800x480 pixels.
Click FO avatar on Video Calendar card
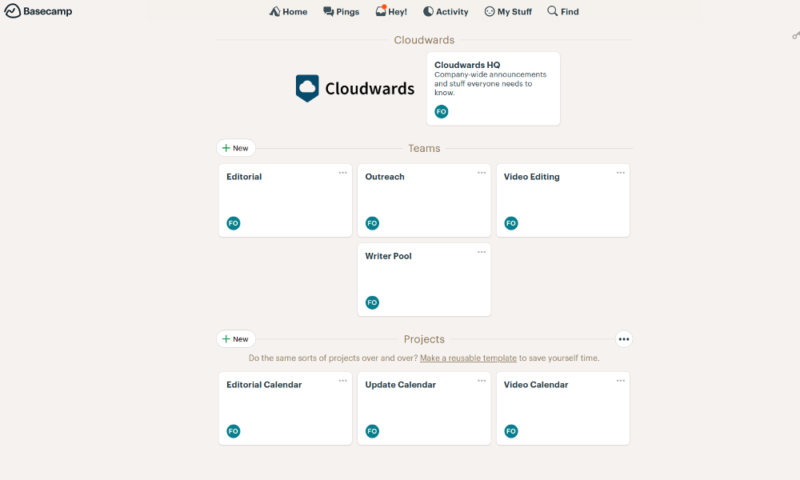511,431
